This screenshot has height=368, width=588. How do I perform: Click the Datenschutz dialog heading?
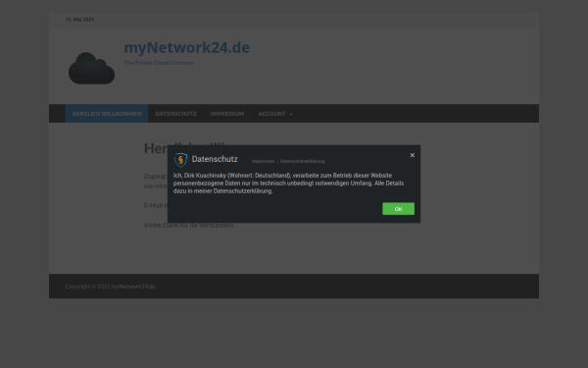coord(215,159)
